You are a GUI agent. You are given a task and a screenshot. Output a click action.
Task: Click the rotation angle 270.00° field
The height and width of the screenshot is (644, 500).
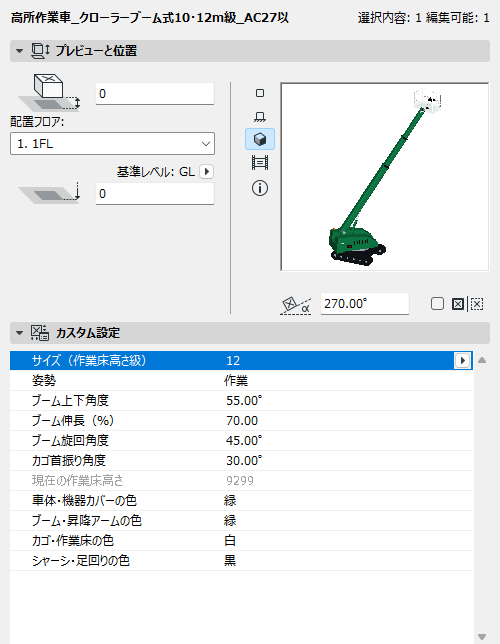[x=364, y=304]
